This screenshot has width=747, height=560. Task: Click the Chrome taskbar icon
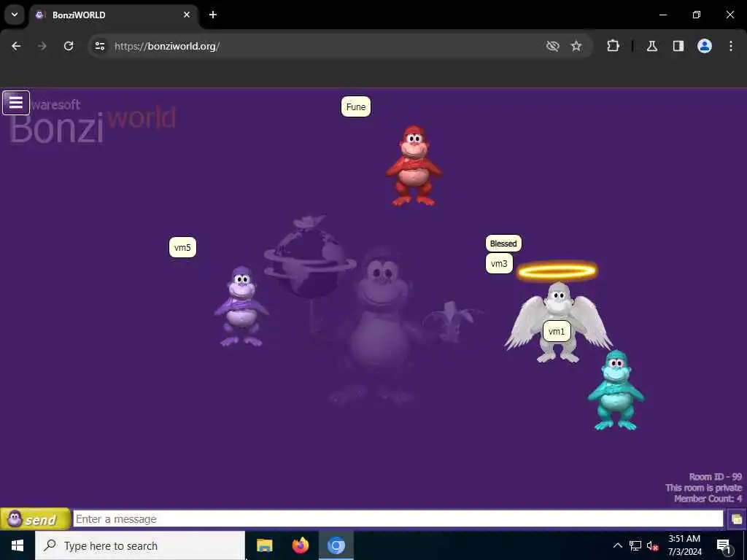tap(336, 545)
